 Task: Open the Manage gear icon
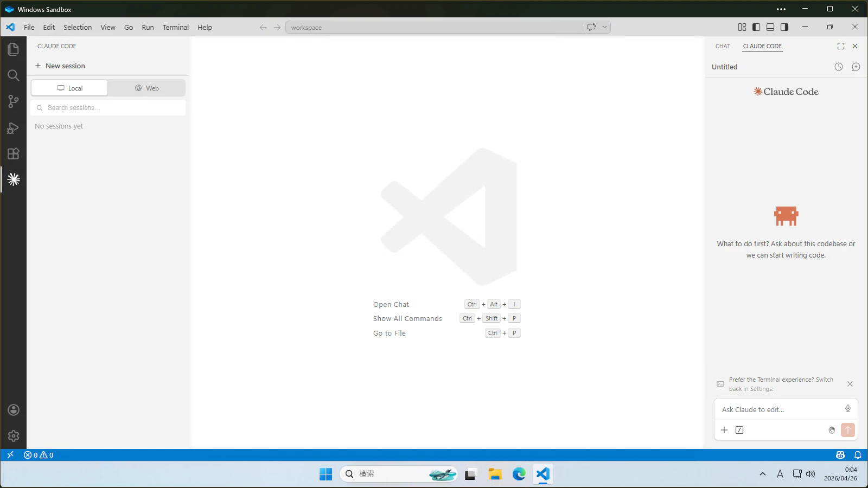pyautogui.click(x=14, y=436)
